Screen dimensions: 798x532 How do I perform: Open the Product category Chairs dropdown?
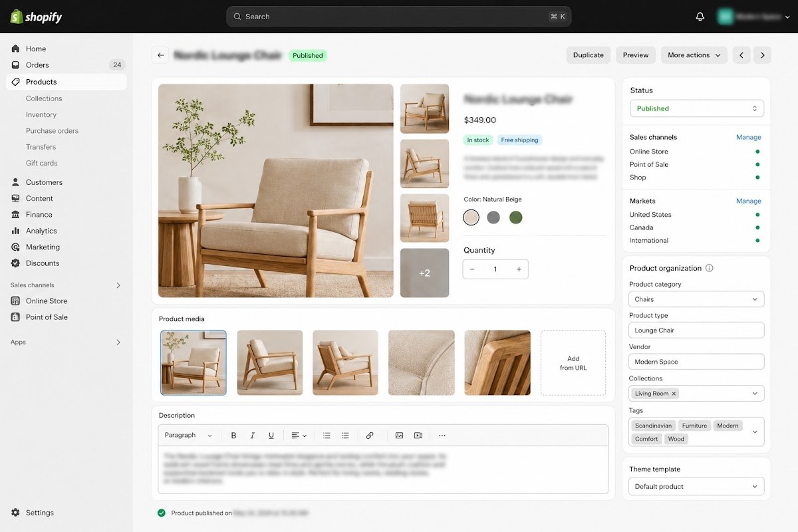(696, 299)
